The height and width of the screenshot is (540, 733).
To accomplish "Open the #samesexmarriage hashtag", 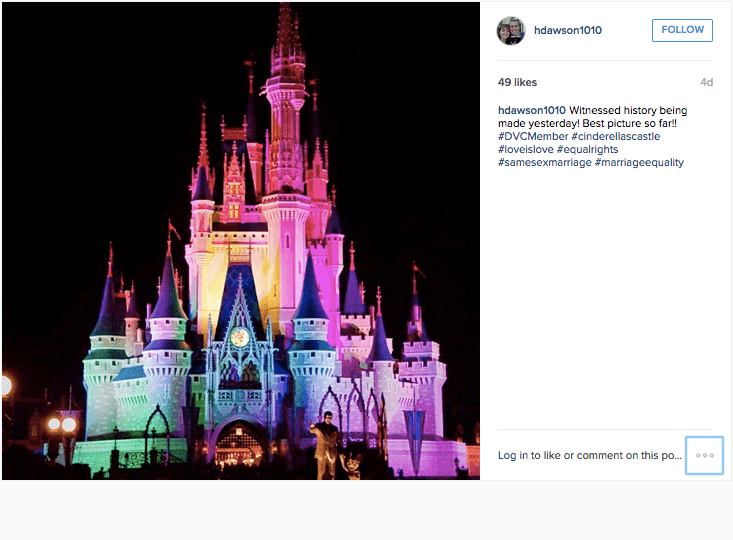I will tap(545, 163).
